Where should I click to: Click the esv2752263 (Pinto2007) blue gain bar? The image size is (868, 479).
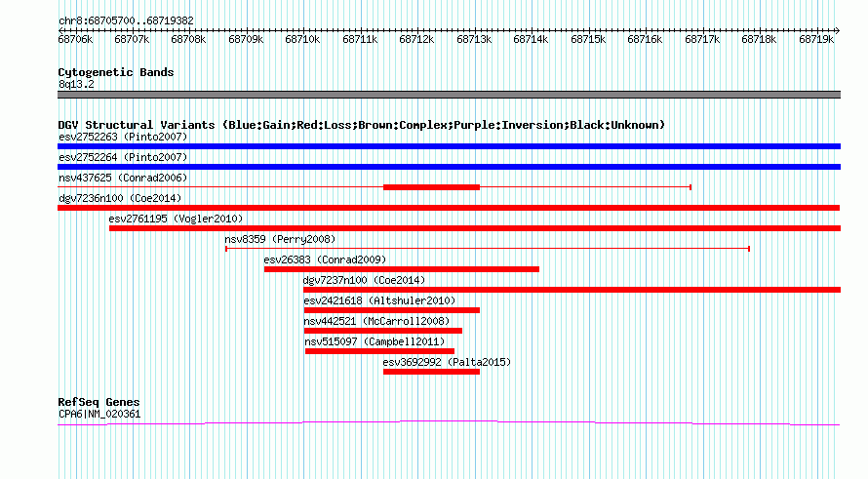pyautogui.click(x=449, y=146)
